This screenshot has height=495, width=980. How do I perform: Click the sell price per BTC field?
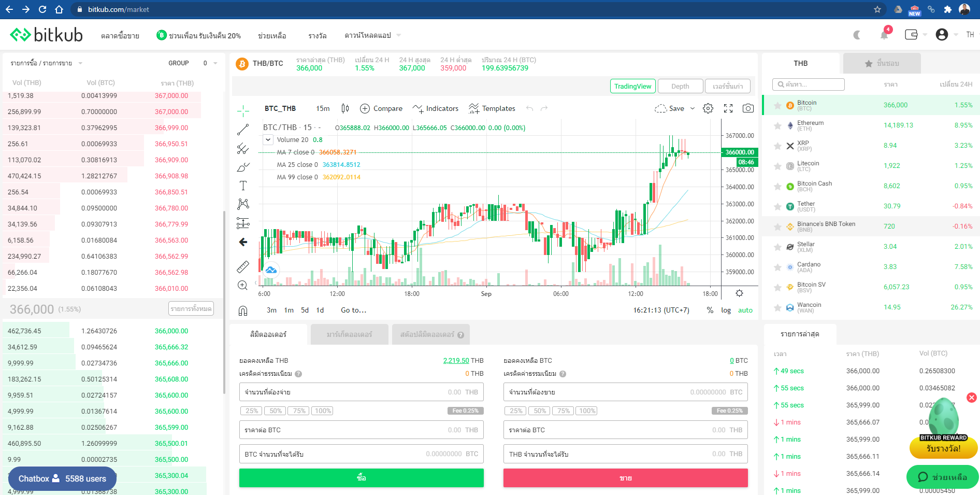pyautogui.click(x=625, y=430)
